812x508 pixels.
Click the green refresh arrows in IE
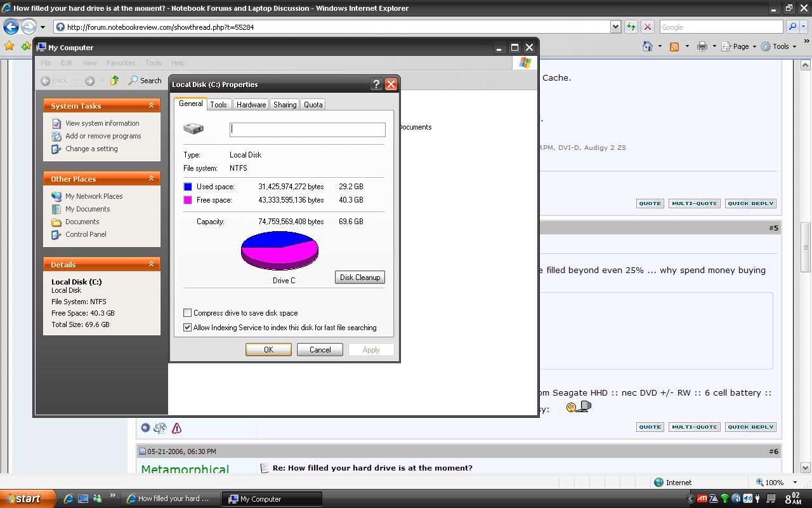point(631,27)
